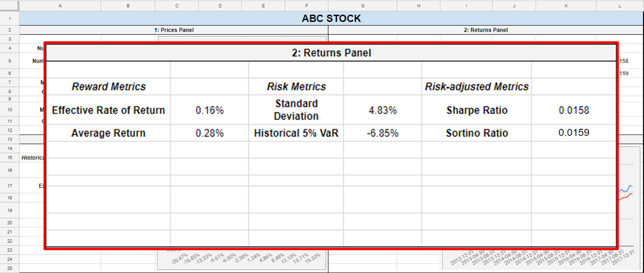Select the Average Return label cell
This screenshot has height=273, width=644.
(108, 133)
